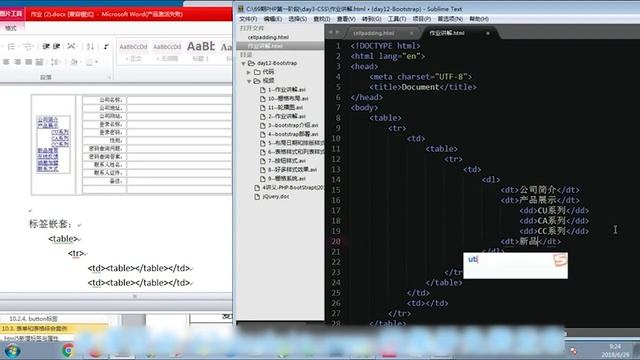Click the 9-栅格系统.avi file icon
640x360 pixels.
(263, 178)
